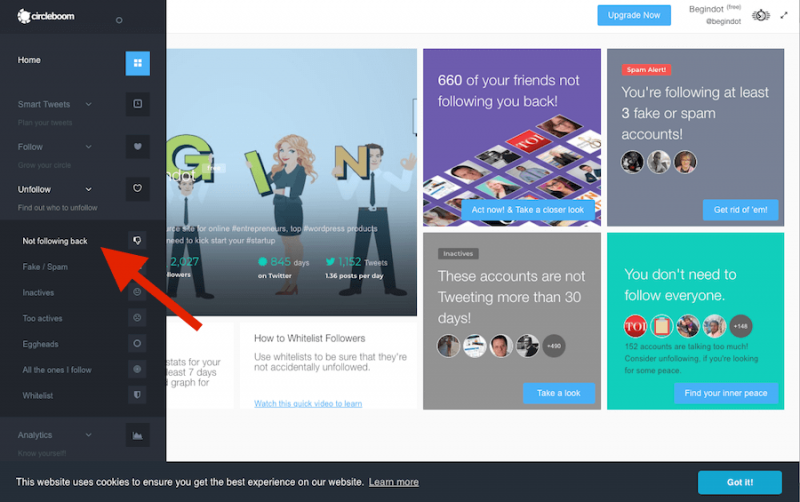Click the Smart Tweets square icon
Image resolution: width=800 pixels, height=502 pixels.
pos(137,104)
